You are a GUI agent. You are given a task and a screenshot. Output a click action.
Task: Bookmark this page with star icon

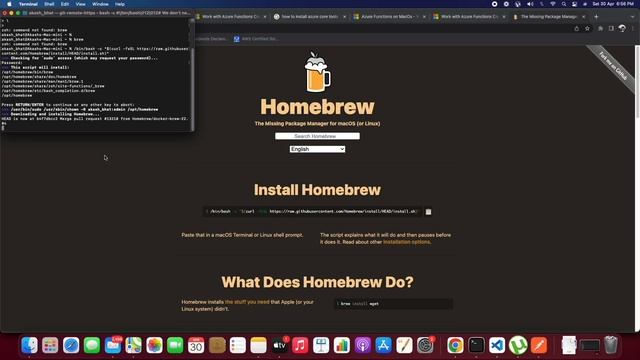click(587, 28)
